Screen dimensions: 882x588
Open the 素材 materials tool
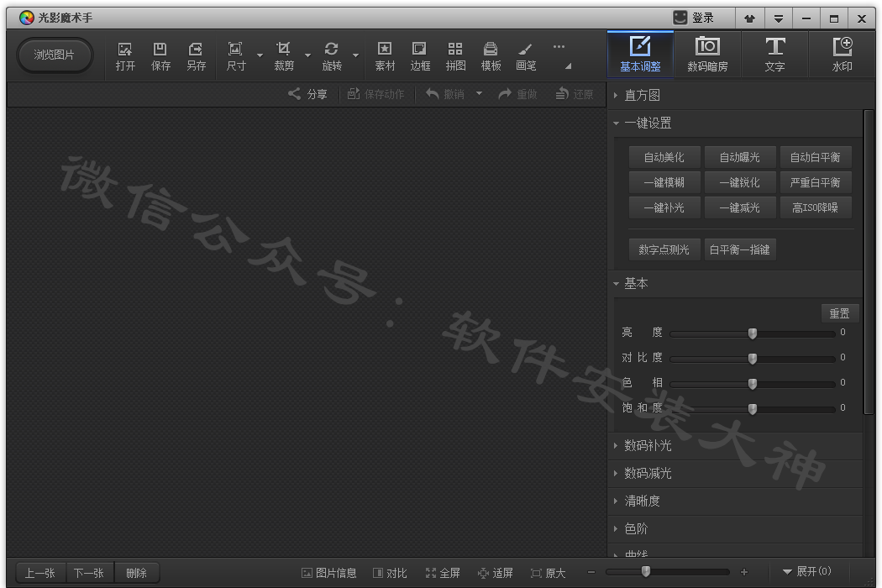(385, 56)
